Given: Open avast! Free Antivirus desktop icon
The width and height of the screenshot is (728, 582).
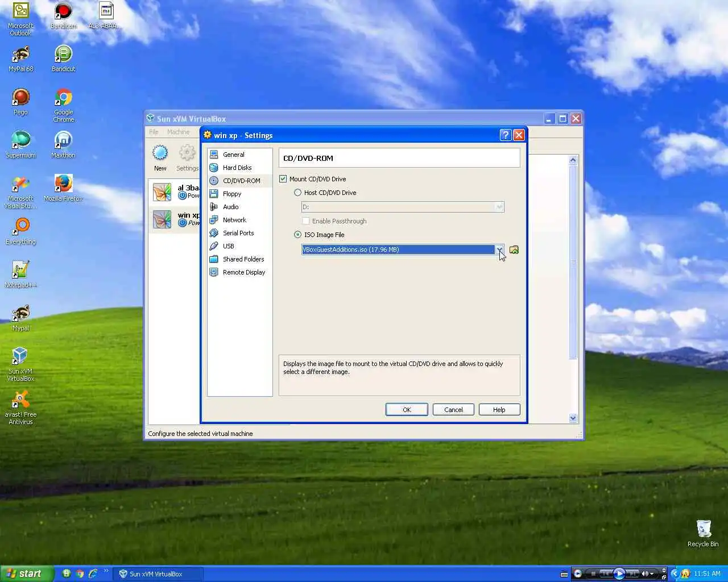Looking at the screenshot, I should (20, 408).
